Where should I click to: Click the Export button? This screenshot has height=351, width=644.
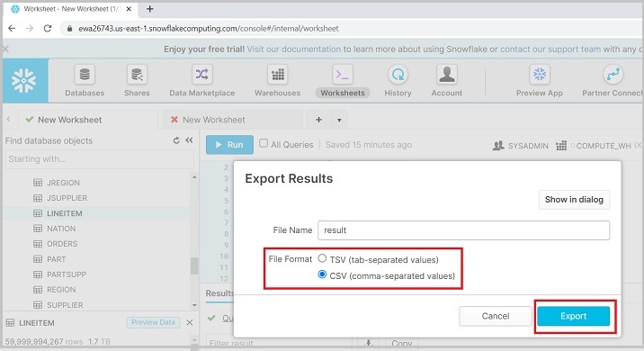tap(573, 316)
